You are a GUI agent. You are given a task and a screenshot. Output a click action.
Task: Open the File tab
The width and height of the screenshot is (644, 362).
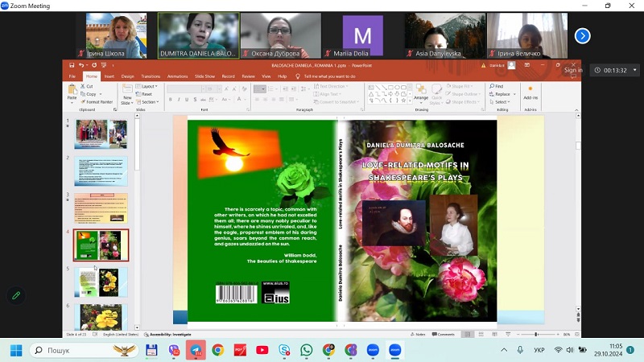point(72,76)
